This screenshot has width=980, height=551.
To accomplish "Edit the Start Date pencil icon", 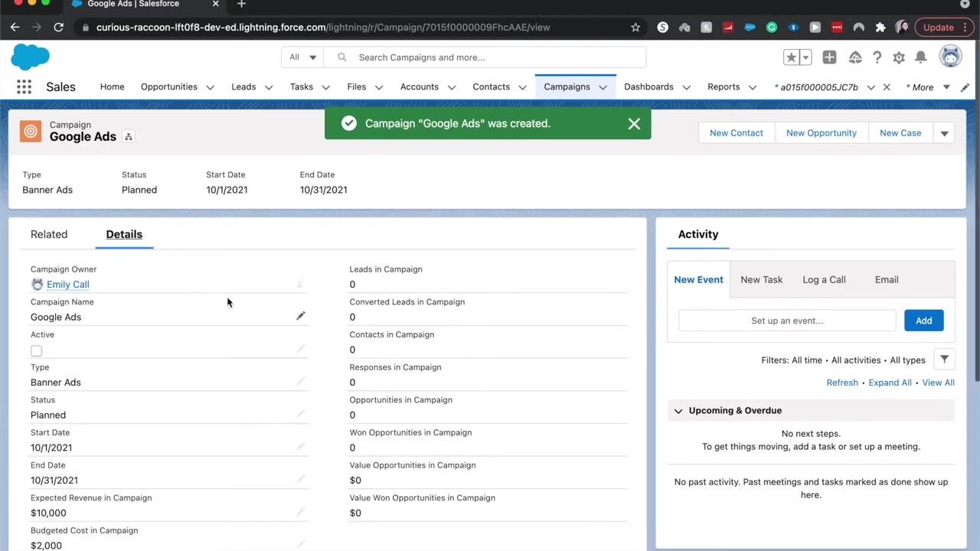I will [x=301, y=446].
